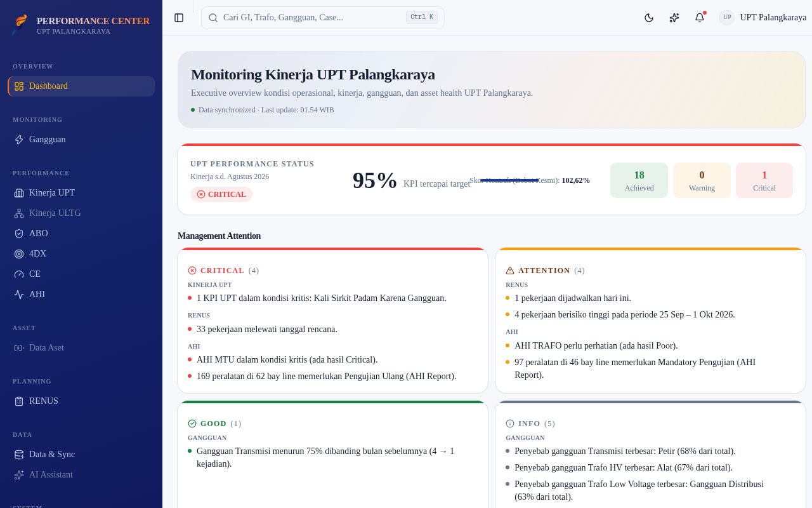The height and width of the screenshot is (508, 812).
Task: Click 'Data synchronized · Last update' status text
Action: [266, 110]
